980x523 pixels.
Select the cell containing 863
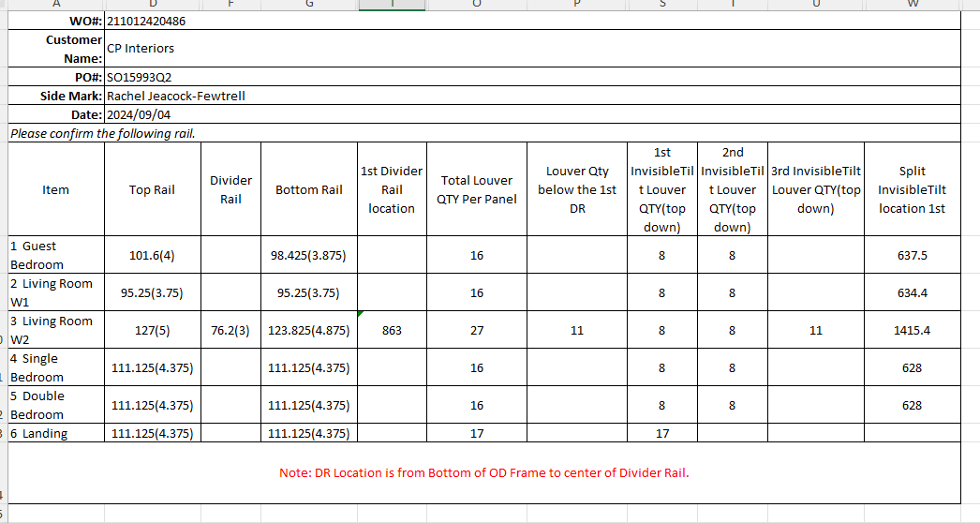click(392, 330)
